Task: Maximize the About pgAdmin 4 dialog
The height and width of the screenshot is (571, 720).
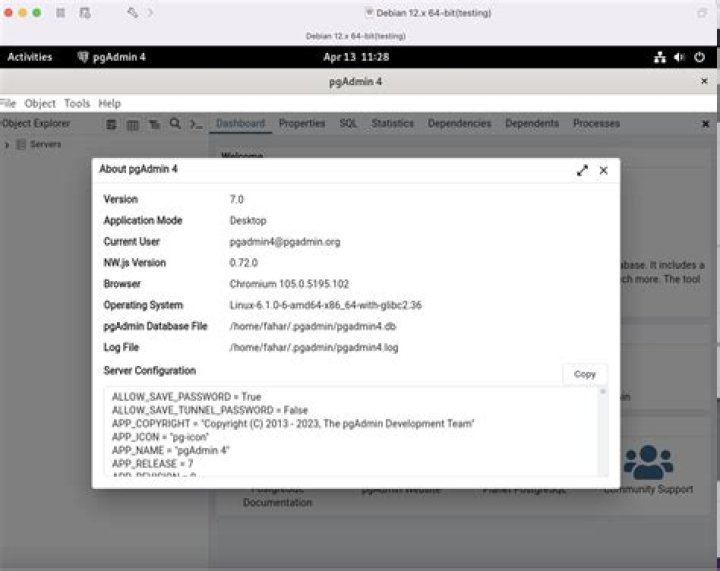Action: point(582,170)
